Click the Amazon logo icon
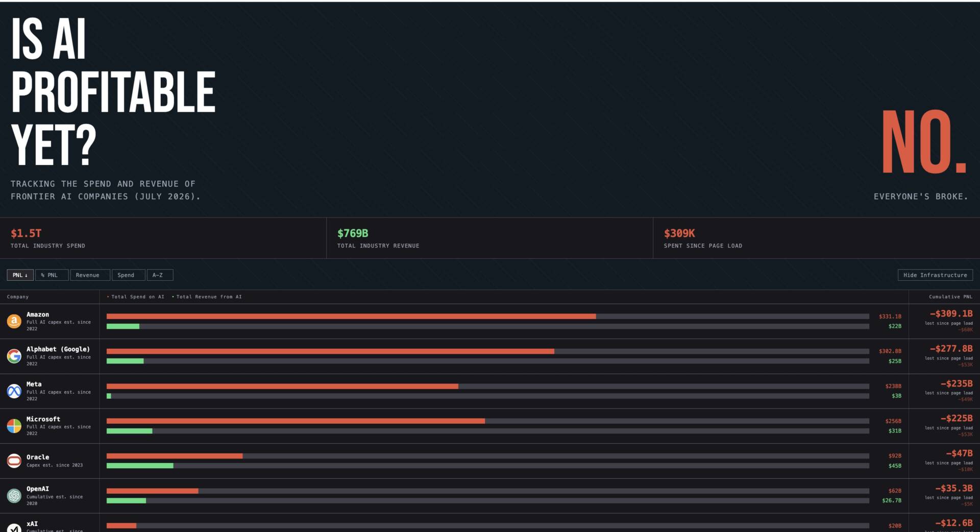 coord(14,321)
